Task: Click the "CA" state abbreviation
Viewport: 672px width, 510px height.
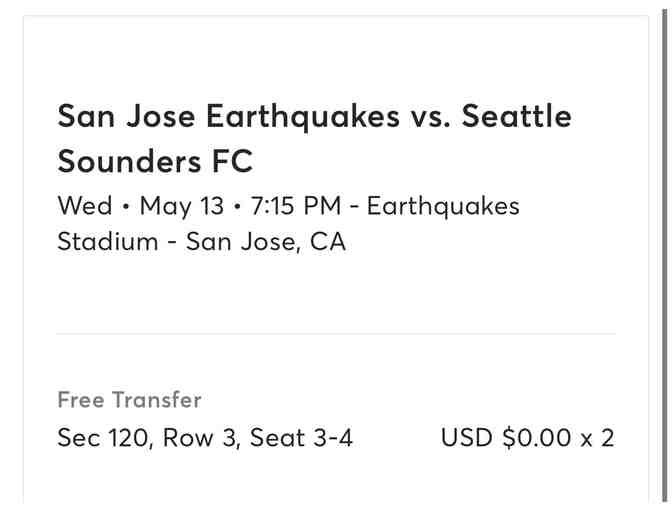Action: pyautogui.click(x=328, y=242)
